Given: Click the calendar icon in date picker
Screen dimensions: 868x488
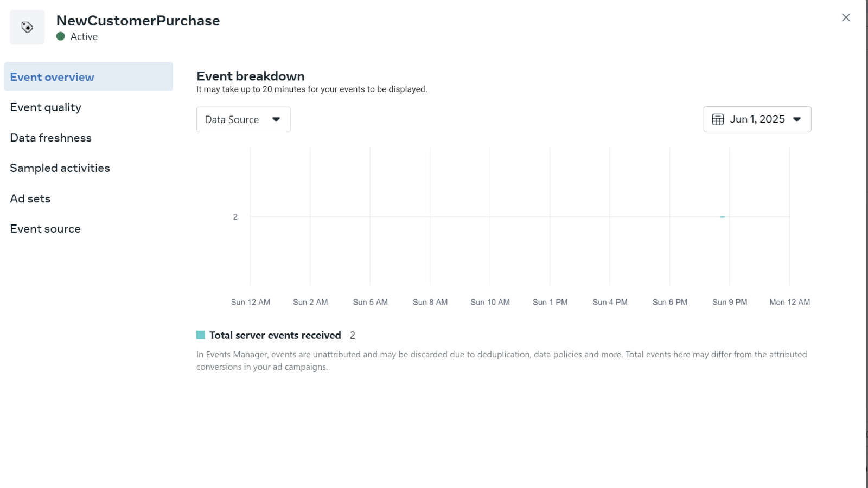Looking at the screenshot, I should (718, 119).
